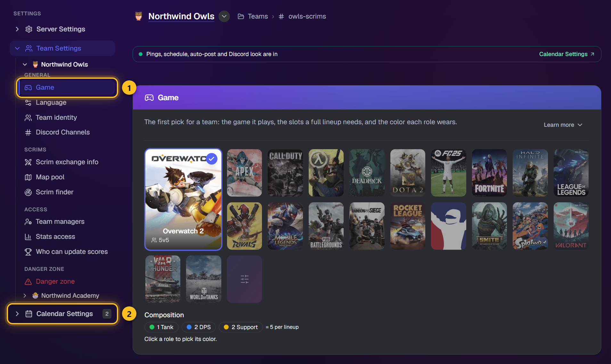
Task: Select the PUBG Battlegrounds cover
Action: pyautogui.click(x=326, y=226)
